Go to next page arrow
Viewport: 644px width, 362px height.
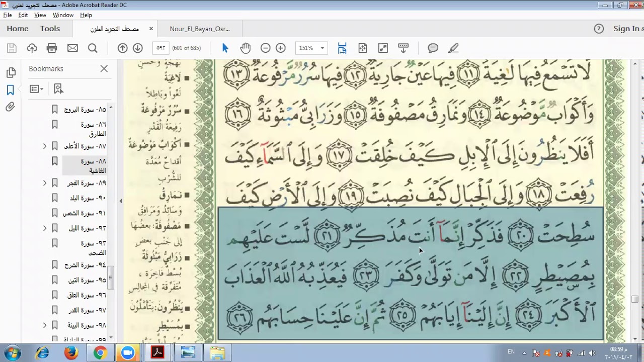[137, 48]
